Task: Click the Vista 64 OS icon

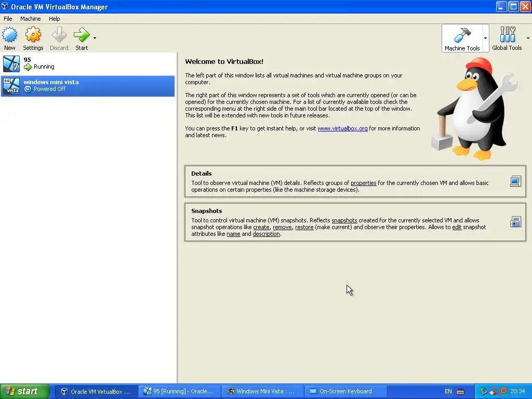Action: (11, 86)
